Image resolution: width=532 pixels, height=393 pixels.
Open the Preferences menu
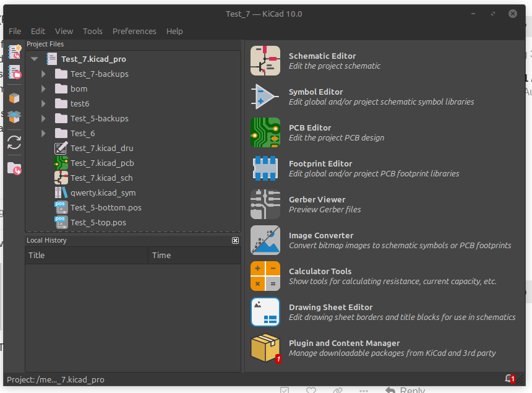pyautogui.click(x=134, y=31)
